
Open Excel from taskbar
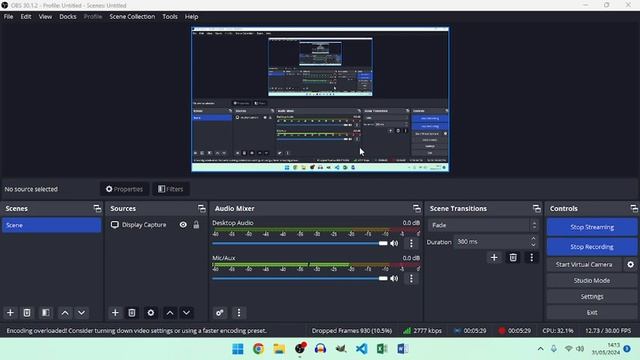coord(382,349)
